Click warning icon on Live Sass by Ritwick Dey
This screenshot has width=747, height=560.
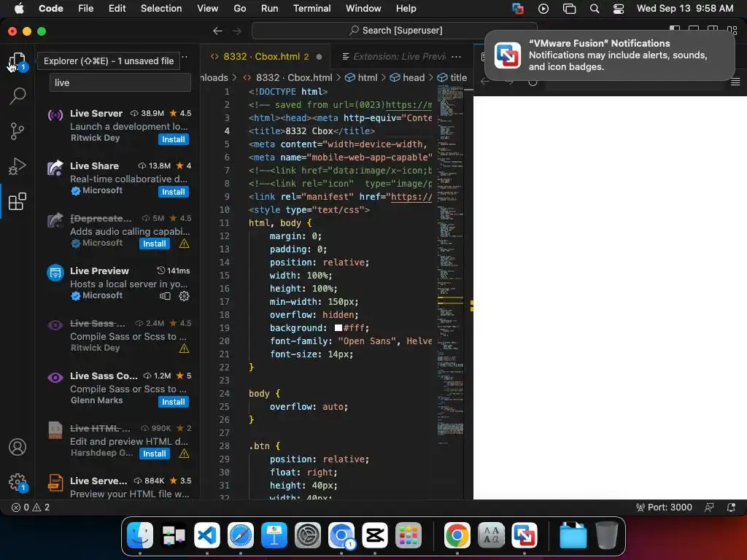pos(184,349)
